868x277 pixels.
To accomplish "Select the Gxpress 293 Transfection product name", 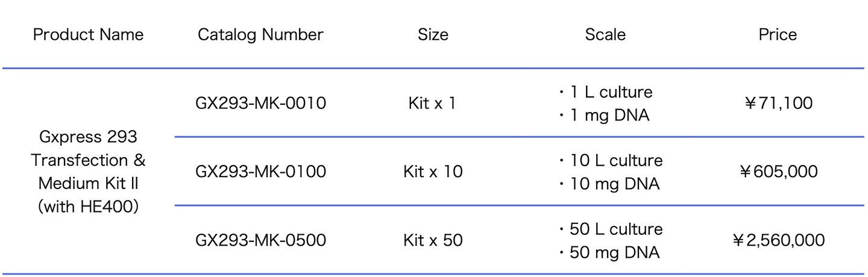I will [88, 172].
